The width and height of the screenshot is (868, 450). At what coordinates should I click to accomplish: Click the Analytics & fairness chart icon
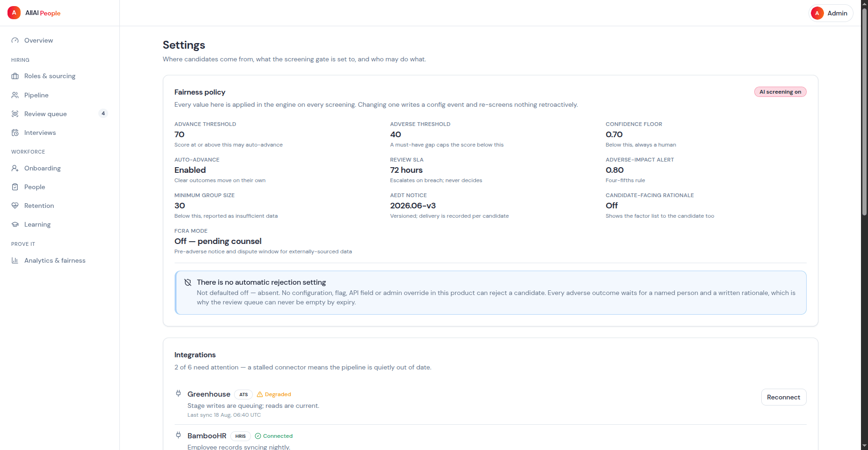pos(15,260)
